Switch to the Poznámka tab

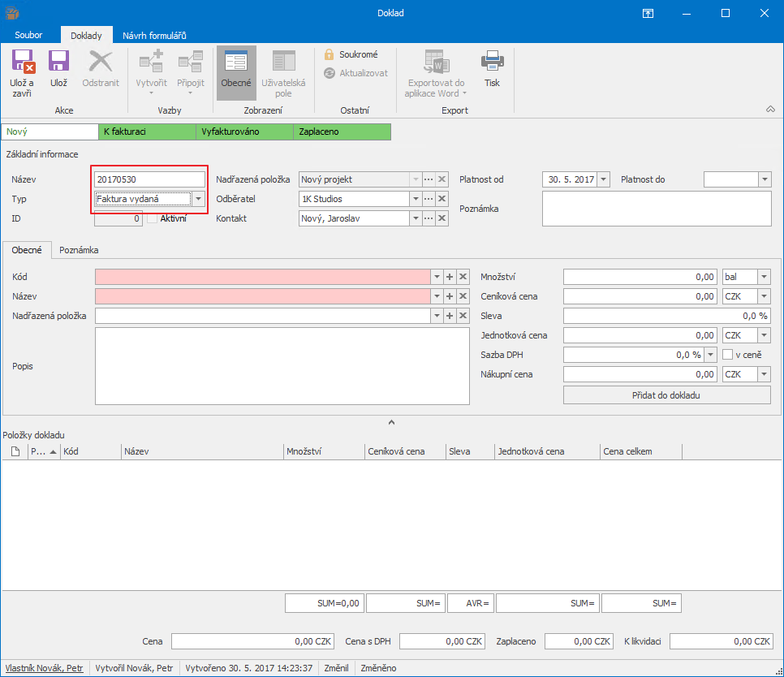point(79,250)
